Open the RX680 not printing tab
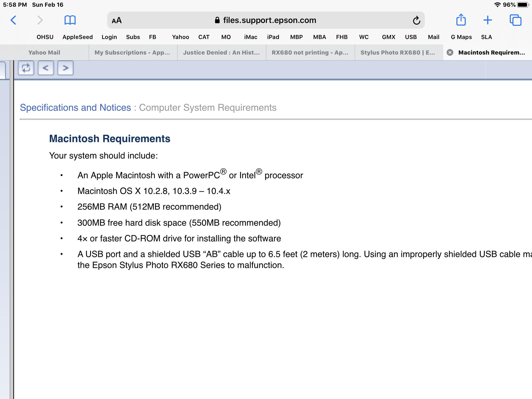The height and width of the screenshot is (399, 532). (310, 52)
